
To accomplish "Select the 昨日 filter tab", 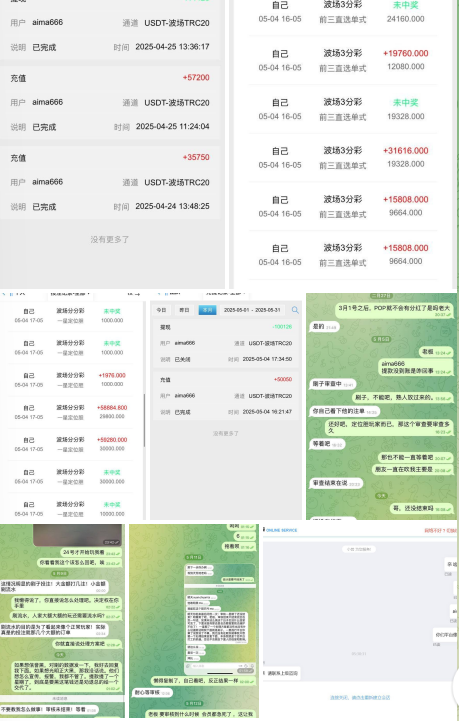I will click(x=184, y=310).
